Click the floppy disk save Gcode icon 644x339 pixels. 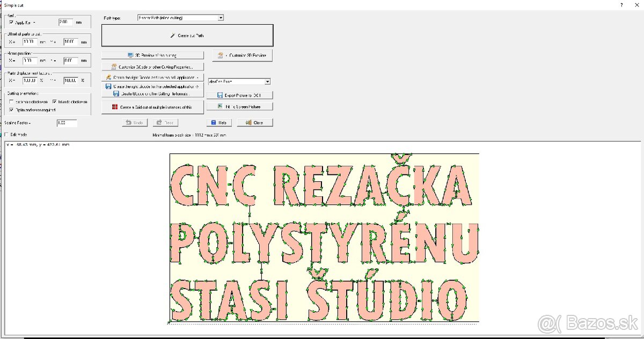107,86
